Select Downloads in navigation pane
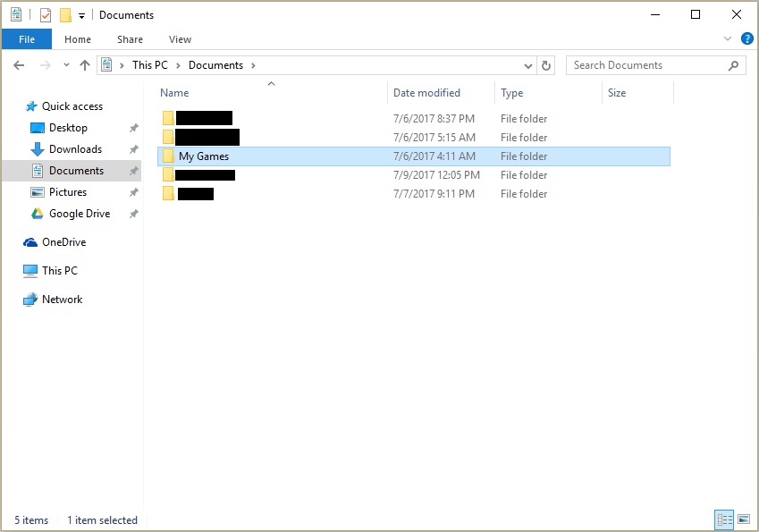This screenshot has height=532, width=759. point(75,149)
